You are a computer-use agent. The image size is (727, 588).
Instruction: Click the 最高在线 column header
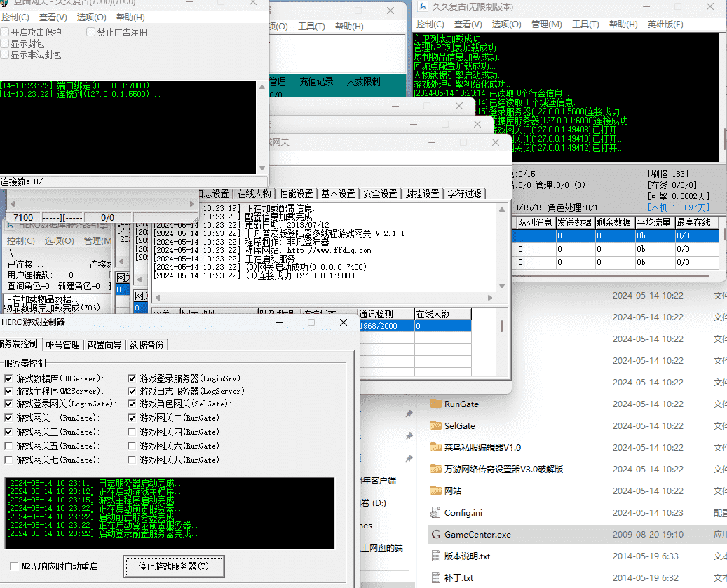[695, 222]
